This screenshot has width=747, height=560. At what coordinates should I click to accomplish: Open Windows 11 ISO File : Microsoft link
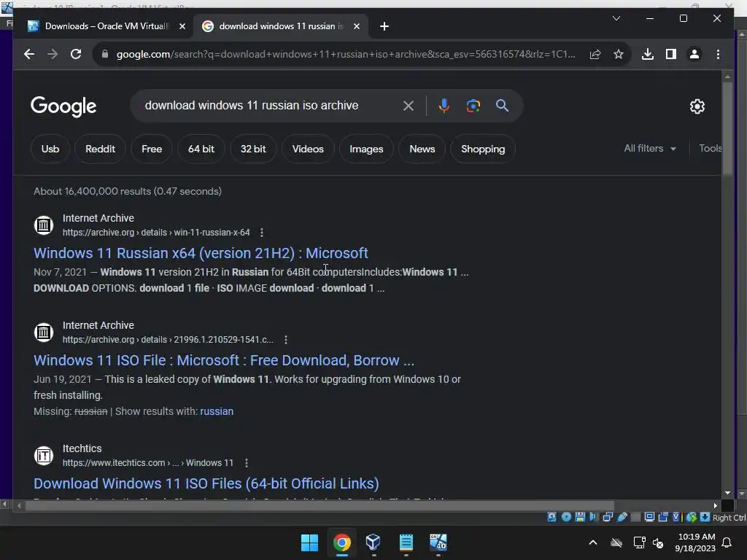coord(223,360)
